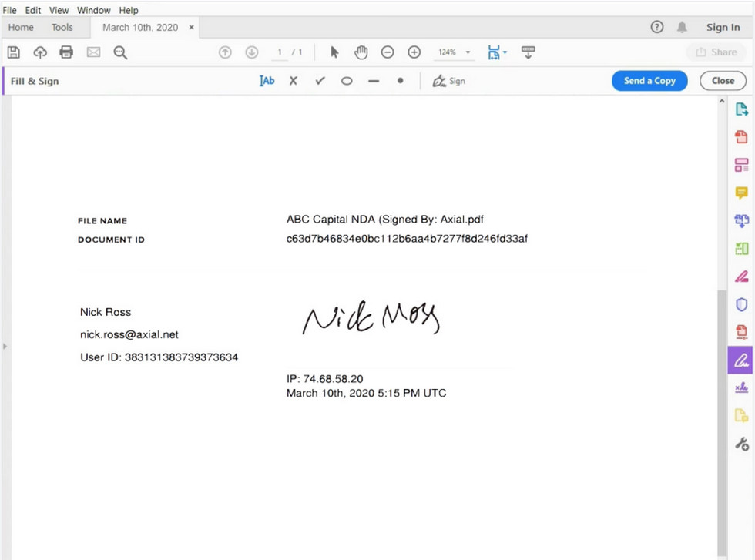This screenshot has width=755, height=560.
Task: Click the Send a Copy button
Action: [649, 80]
